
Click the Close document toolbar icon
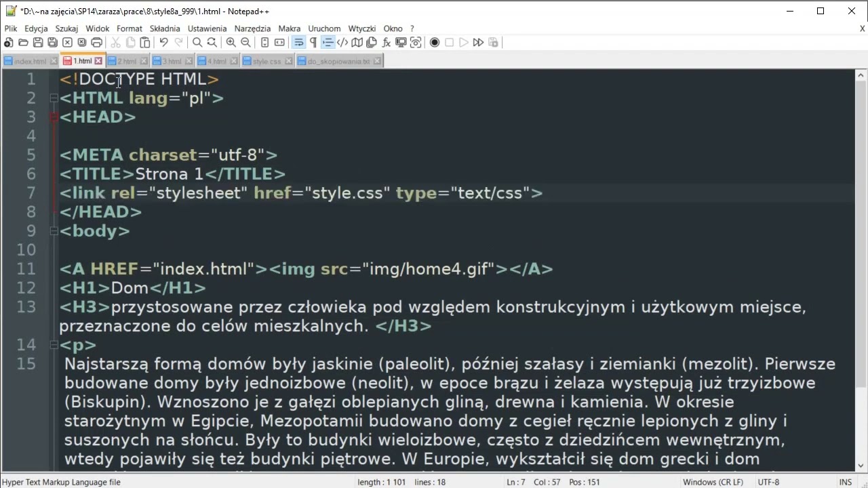(67, 43)
